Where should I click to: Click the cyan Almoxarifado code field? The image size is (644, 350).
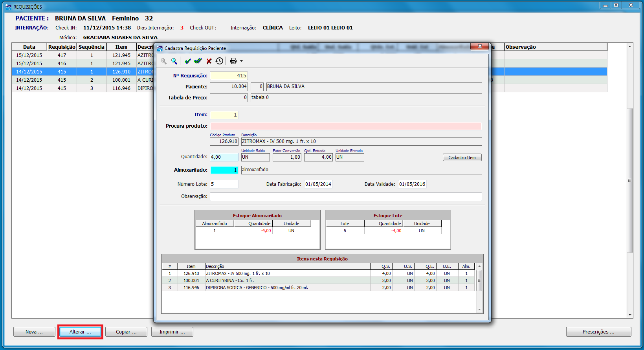click(224, 170)
